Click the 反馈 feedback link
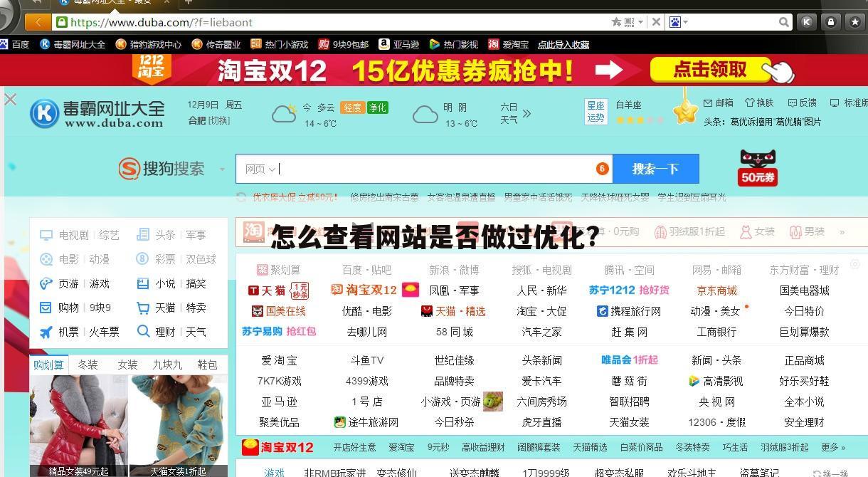 [802, 103]
